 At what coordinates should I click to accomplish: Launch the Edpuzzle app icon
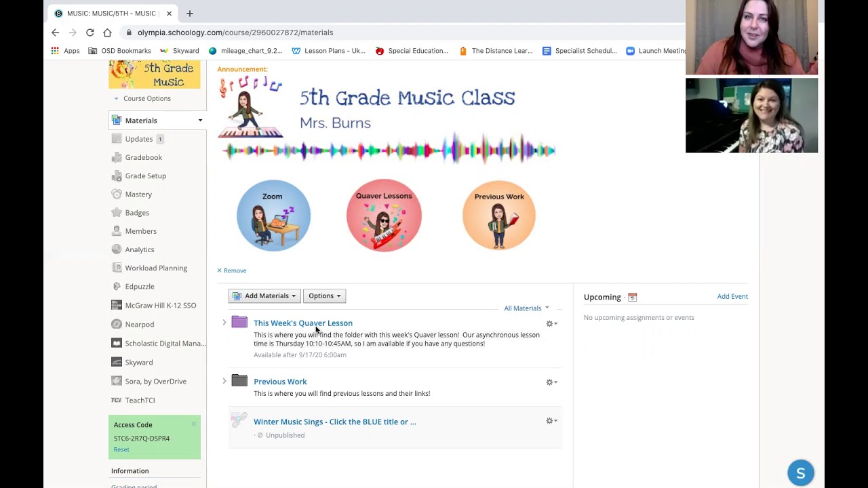click(117, 287)
